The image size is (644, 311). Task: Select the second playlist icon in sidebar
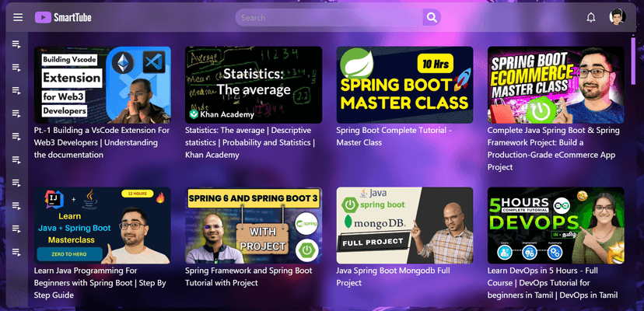coord(16,68)
